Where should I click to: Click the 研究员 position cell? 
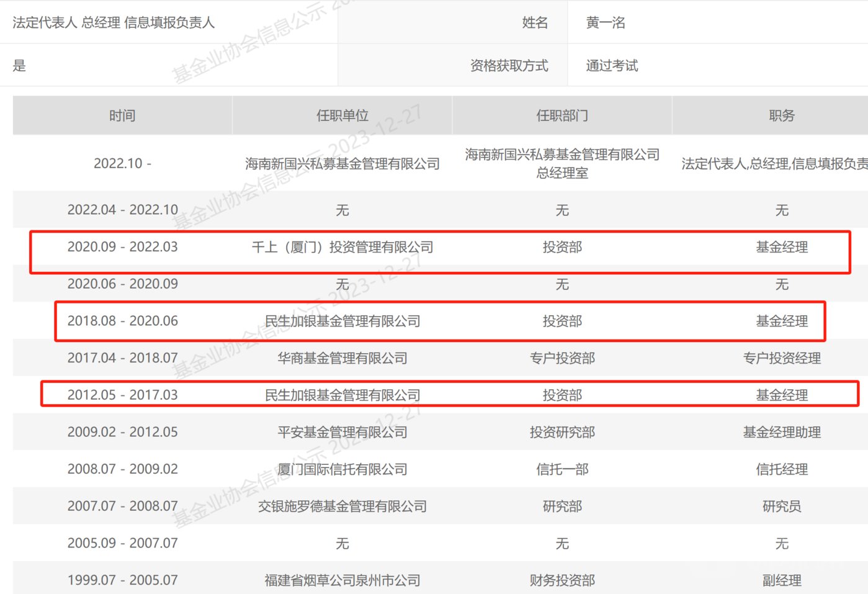[782, 506]
